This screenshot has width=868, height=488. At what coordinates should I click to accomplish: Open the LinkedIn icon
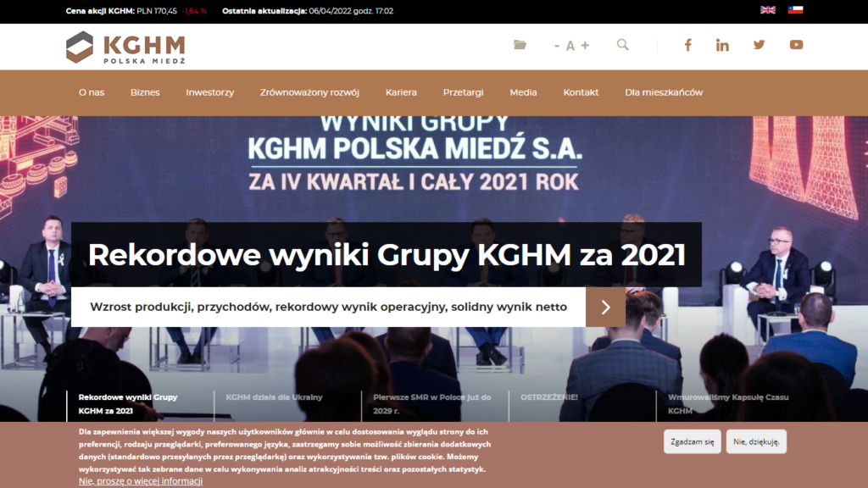click(x=722, y=45)
